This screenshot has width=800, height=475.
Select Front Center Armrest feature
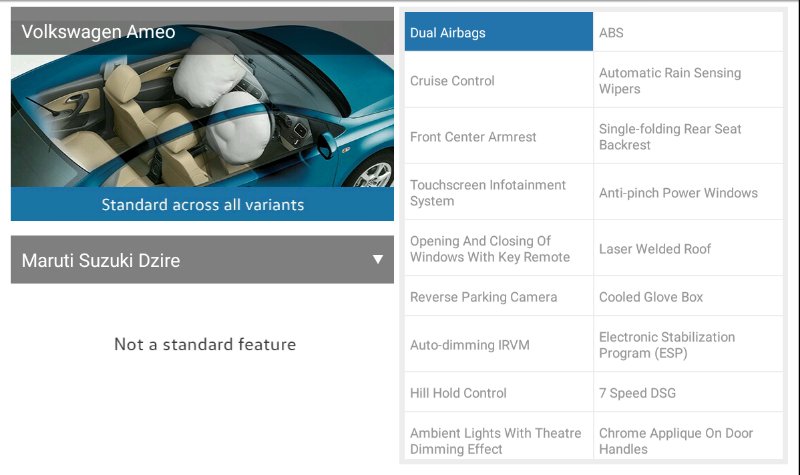498,136
